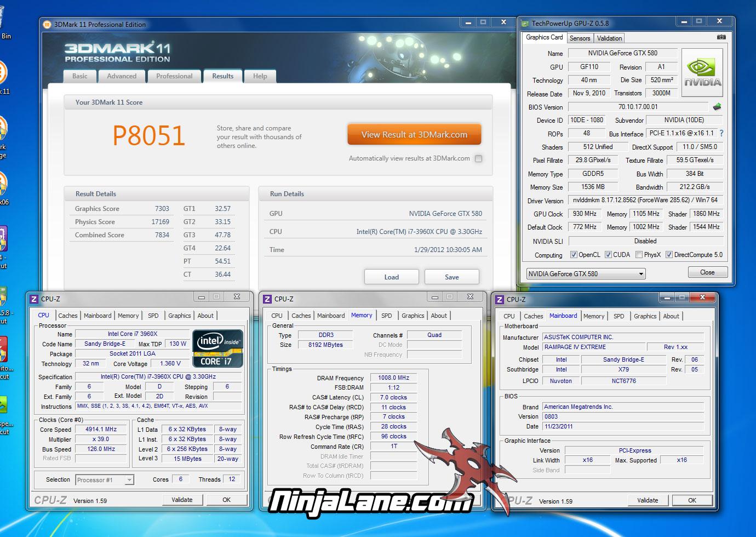The height and width of the screenshot is (537, 756).
Task: Toggle the OpenCL checkbox in GPU-Z
Action: tap(574, 255)
